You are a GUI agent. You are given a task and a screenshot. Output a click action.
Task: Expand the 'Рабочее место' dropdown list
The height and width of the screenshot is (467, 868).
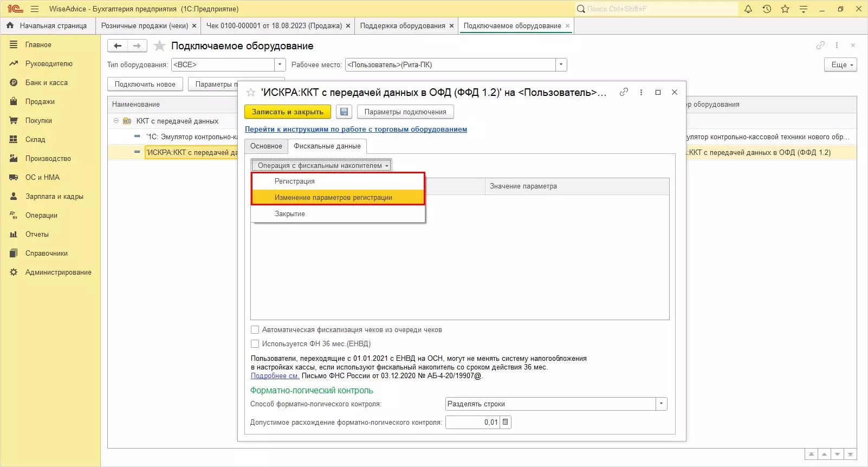click(x=561, y=64)
